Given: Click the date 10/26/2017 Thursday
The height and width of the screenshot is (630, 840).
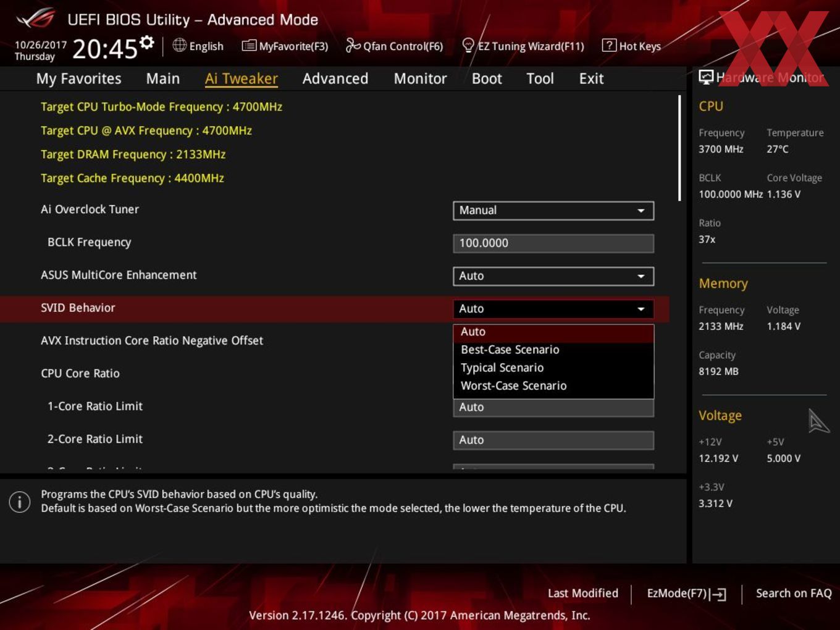Looking at the screenshot, I should (x=40, y=51).
